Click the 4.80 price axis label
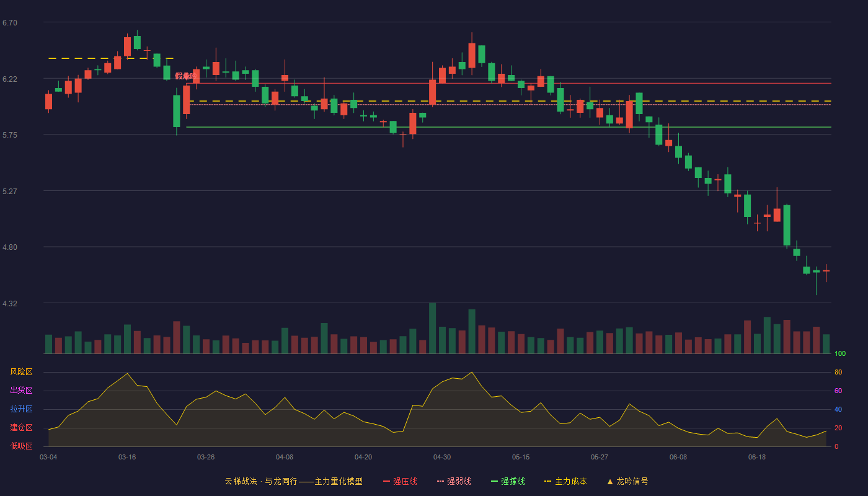This screenshot has height=496, width=868. (x=10, y=247)
